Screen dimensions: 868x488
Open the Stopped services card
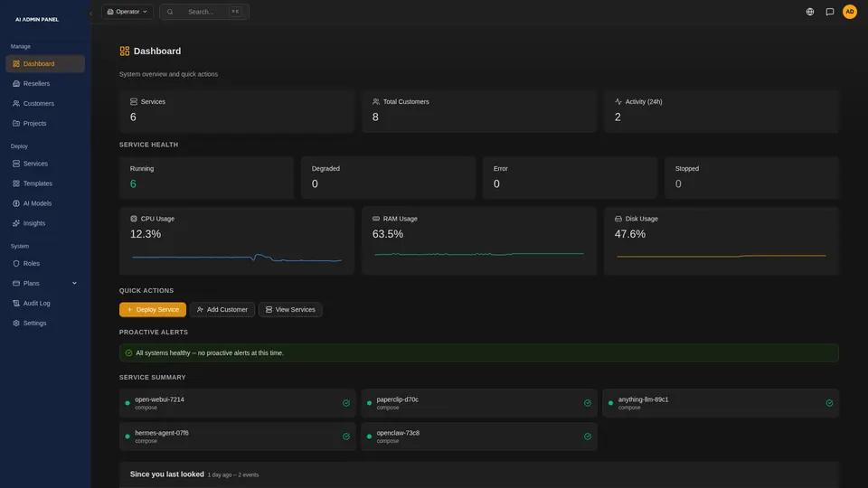pyautogui.click(x=751, y=178)
